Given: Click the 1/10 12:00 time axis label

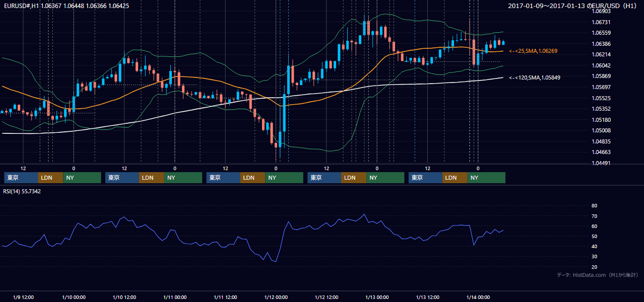Looking at the screenshot, I should (x=124, y=297).
